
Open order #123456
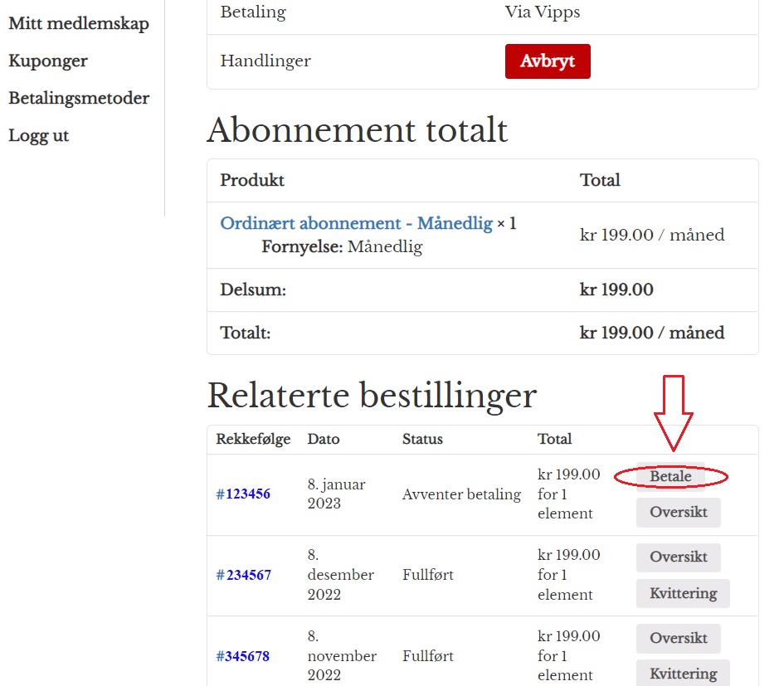243,494
